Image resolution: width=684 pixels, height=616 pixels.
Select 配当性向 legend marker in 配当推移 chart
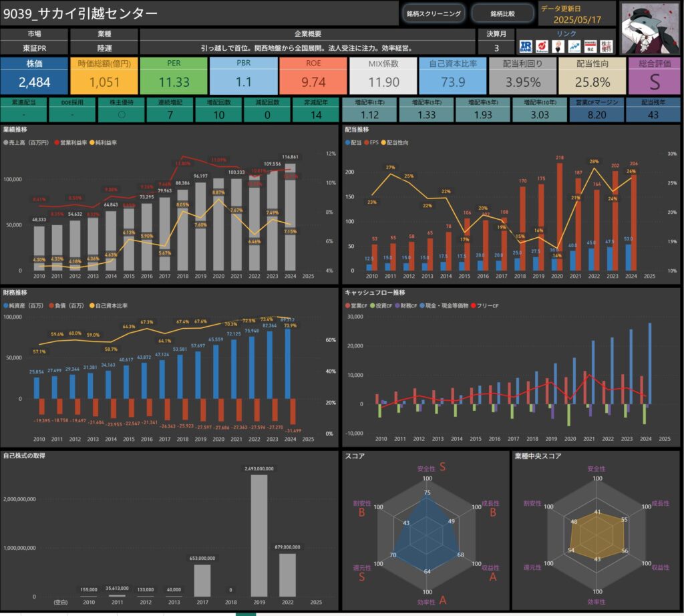coord(384,143)
